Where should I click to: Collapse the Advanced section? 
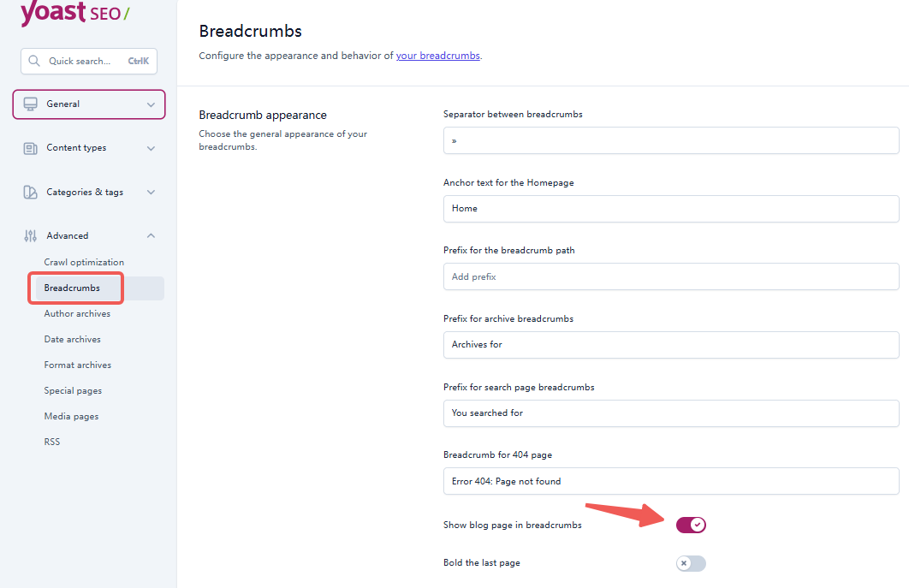click(151, 235)
